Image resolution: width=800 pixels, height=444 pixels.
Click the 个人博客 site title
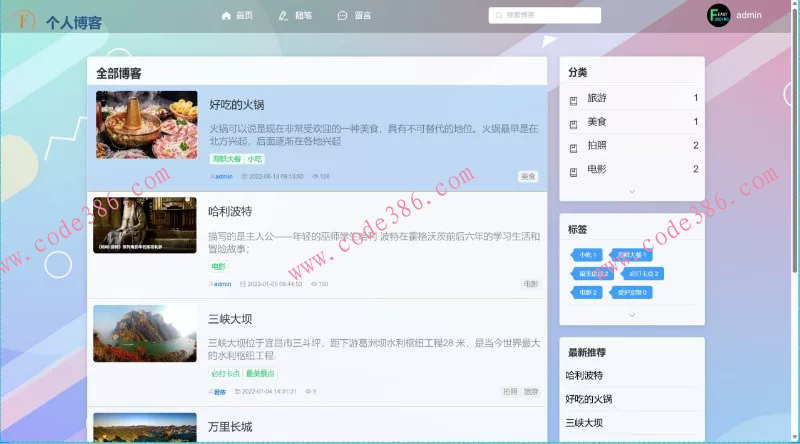coord(73,22)
